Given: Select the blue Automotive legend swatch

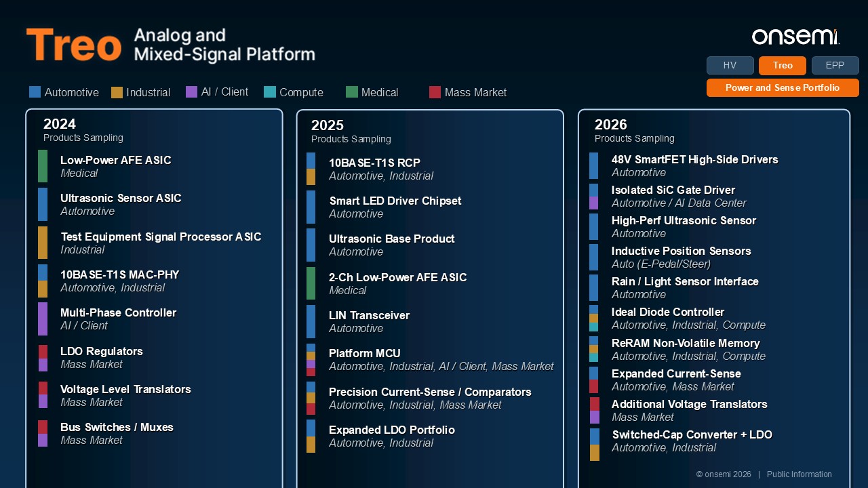Looking at the screenshot, I should [x=35, y=92].
